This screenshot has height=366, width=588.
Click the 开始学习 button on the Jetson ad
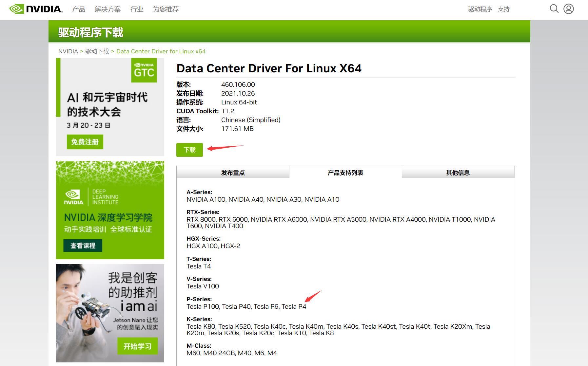pyautogui.click(x=138, y=346)
